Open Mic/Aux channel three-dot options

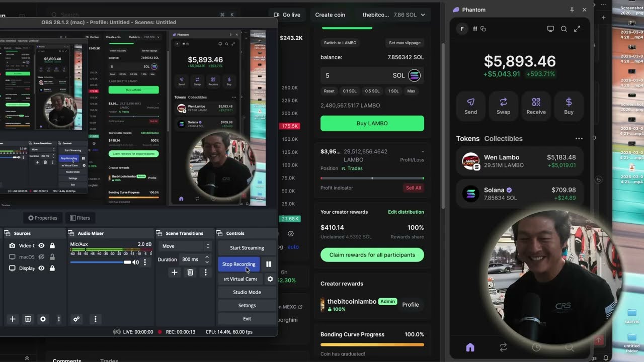tap(145, 262)
